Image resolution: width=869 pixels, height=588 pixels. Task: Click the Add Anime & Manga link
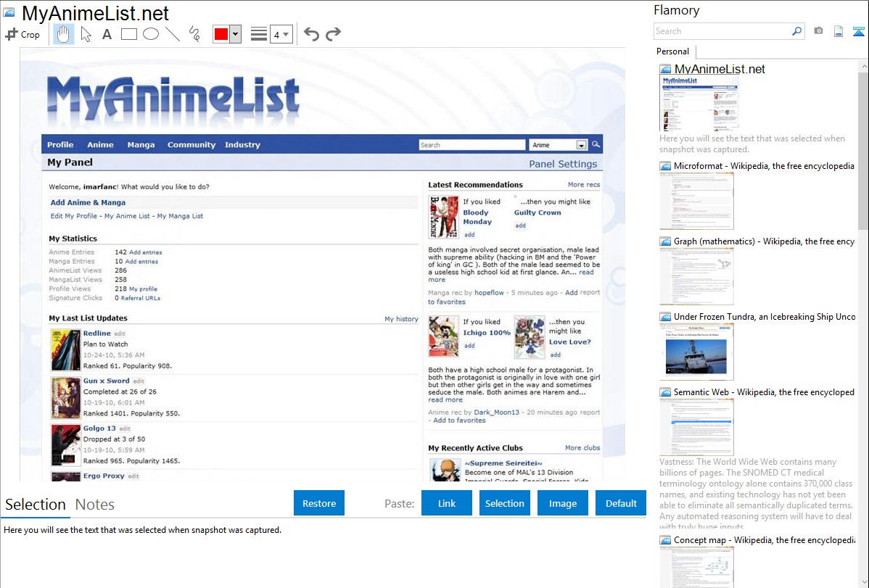(x=88, y=202)
